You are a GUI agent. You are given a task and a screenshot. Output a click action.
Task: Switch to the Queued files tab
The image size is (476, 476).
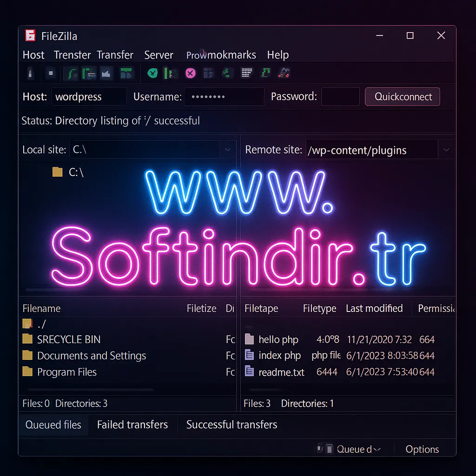(53, 425)
